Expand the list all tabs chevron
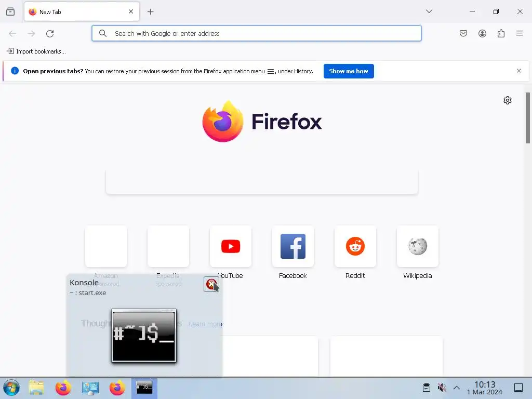 429,11
